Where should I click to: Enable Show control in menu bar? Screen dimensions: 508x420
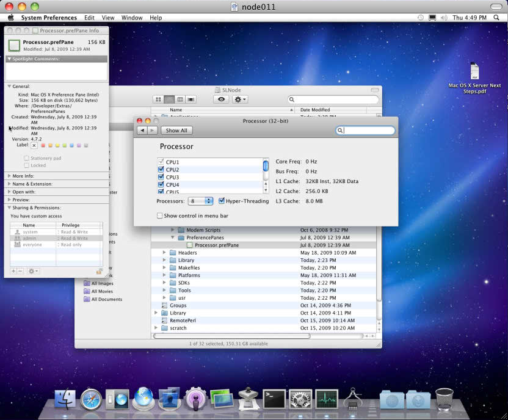pos(160,215)
